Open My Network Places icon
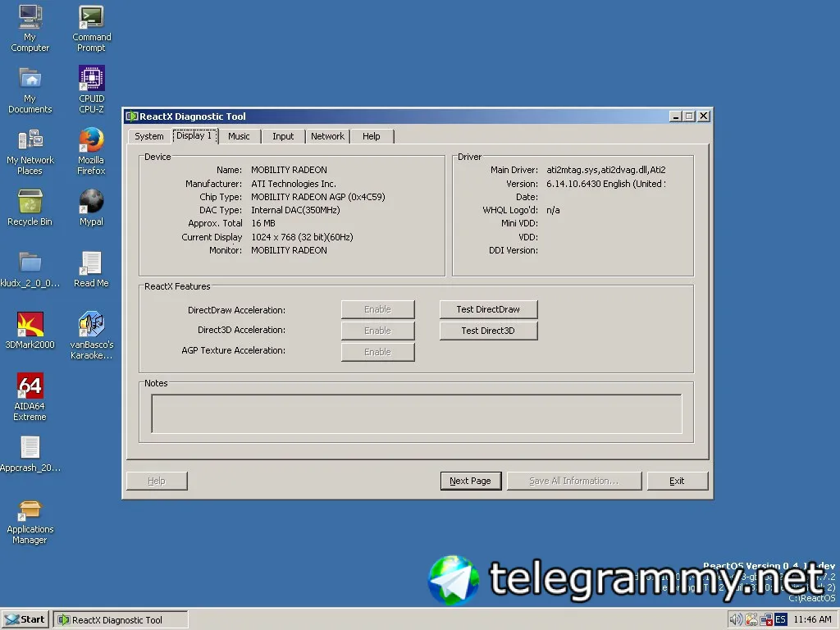 pyautogui.click(x=30, y=152)
